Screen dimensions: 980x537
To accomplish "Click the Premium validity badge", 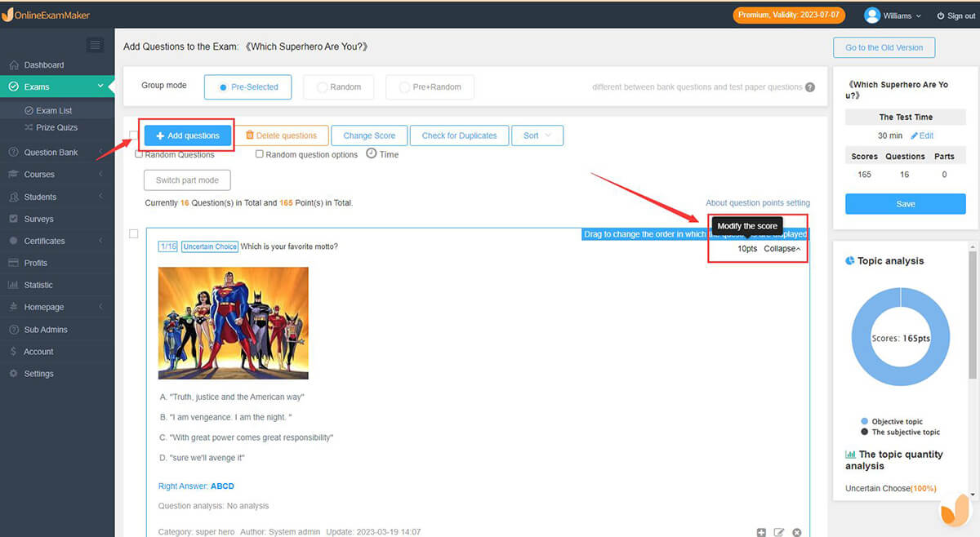I will [x=788, y=15].
